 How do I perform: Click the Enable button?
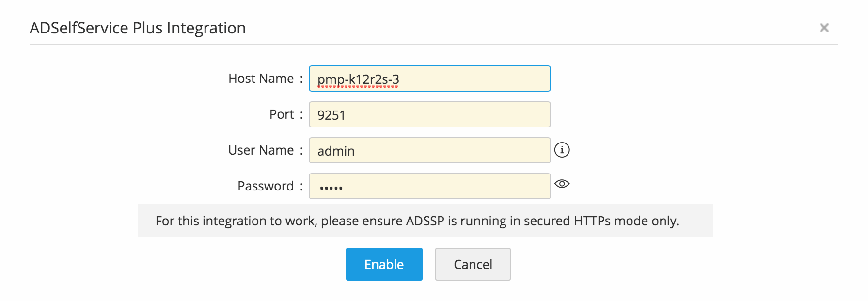384,264
